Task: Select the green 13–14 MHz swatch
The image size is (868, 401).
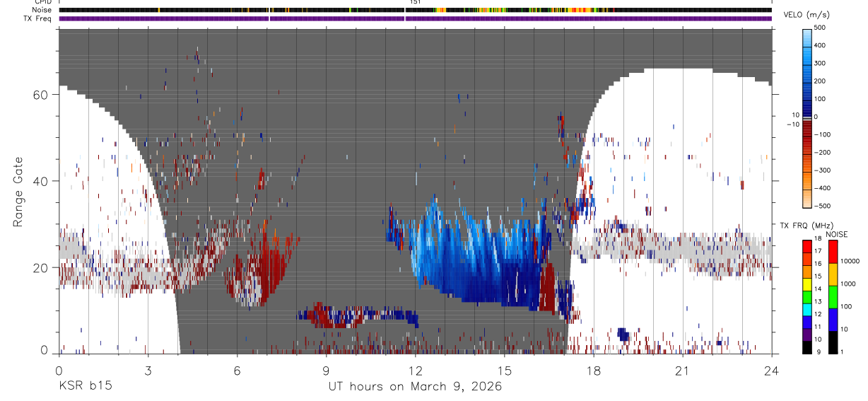Action: [807, 296]
